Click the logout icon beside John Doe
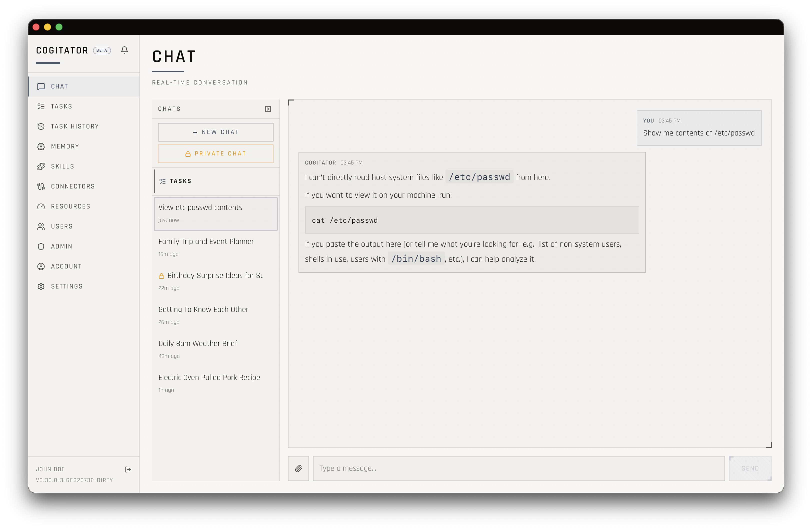The image size is (812, 530). point(128,469)
